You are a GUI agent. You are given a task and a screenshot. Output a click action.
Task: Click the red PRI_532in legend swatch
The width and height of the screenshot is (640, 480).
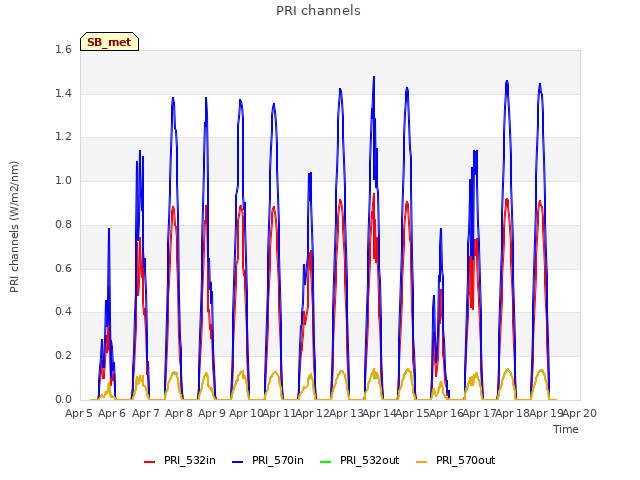click(150, 462)
